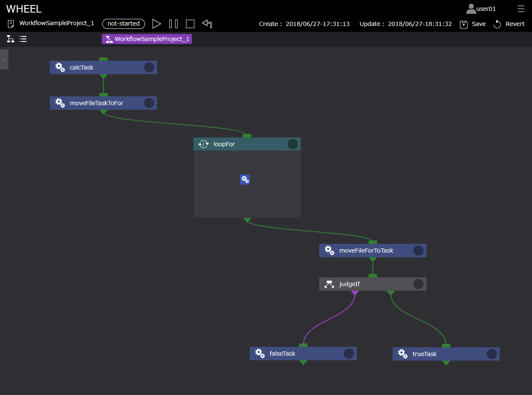
Task: Select the WorkflowSampleProject_1 breadcrumb tab
Action: [147, 39]
